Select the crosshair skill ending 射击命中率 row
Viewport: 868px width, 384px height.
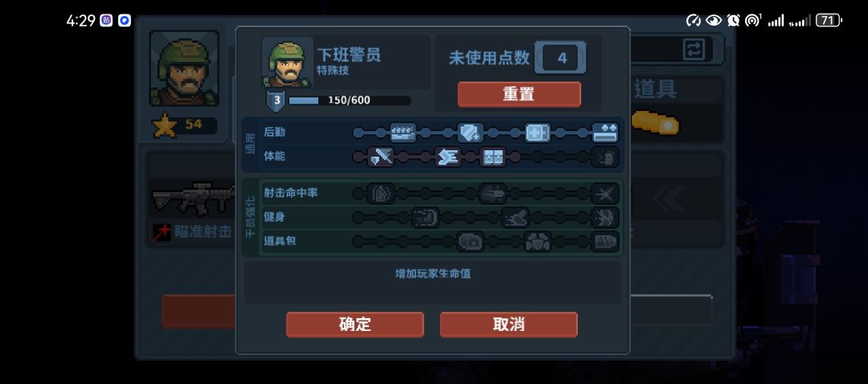click(604, 194)
